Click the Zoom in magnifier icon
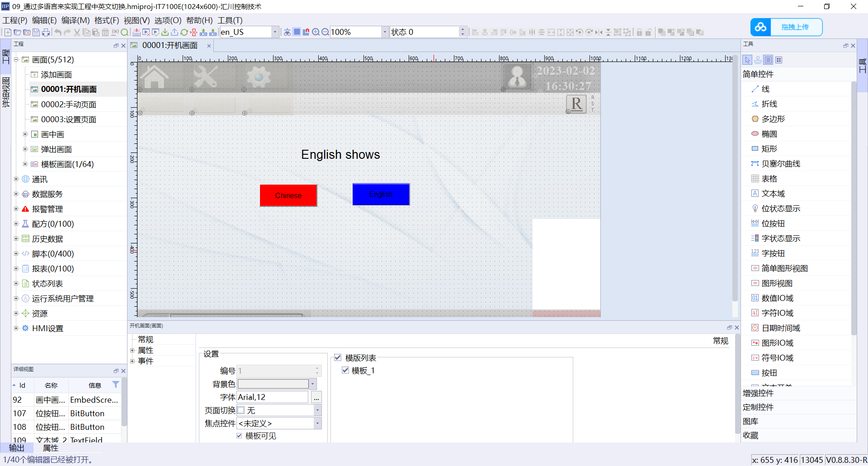This screenshot has width=868, height=466. (316, 32)
